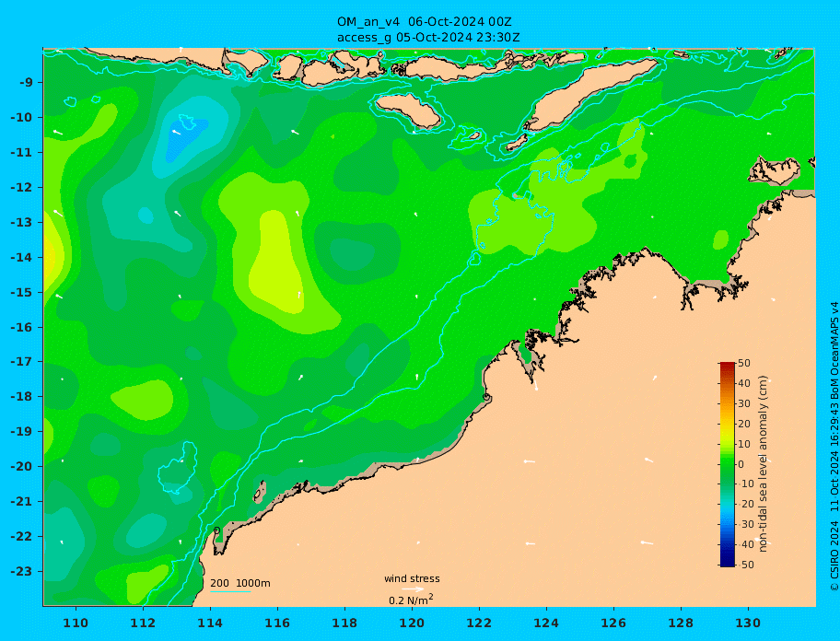Image resolution: width=840 pixels, height=641 pixels.
Task: Click latitude axis label '-19'
Action: [21, 432]
